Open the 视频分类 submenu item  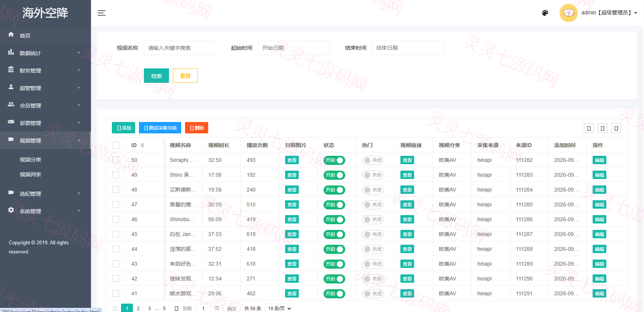30,160
